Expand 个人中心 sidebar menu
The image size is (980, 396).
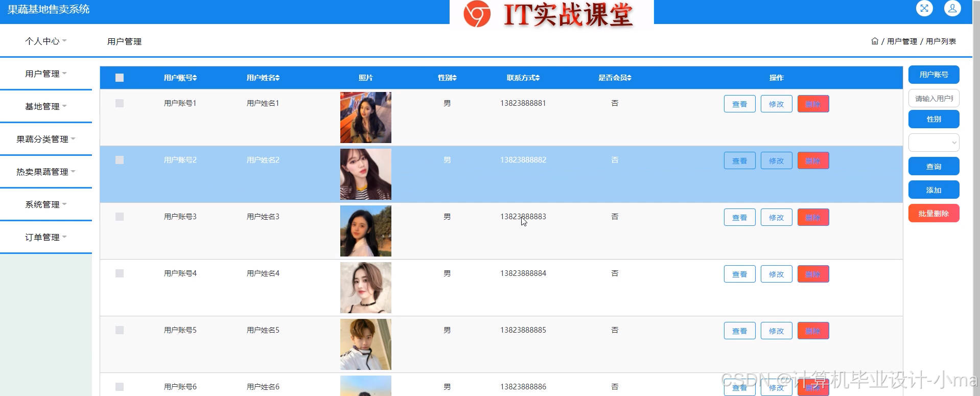click(x=46, y=41)
